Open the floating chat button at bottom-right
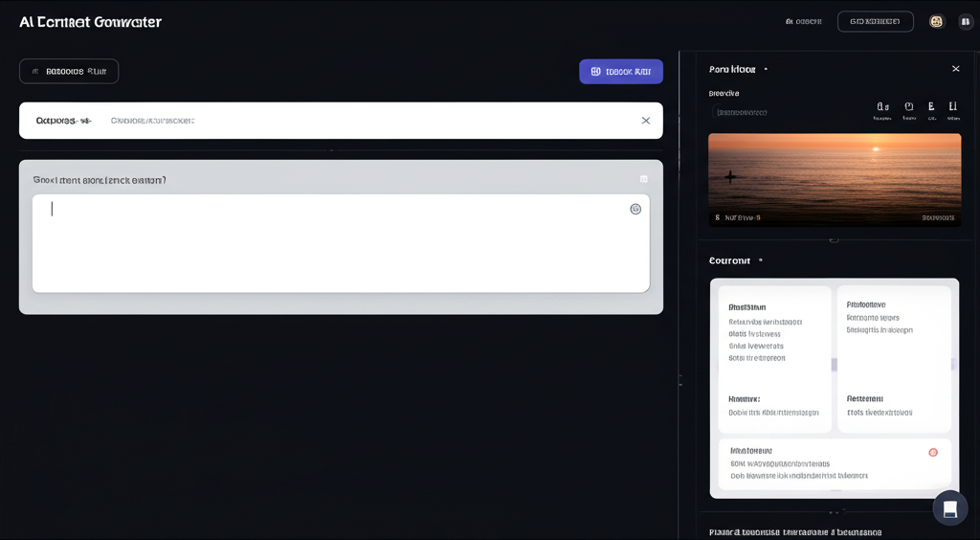The height and width of the screenshot is (540, 980). 949,507
